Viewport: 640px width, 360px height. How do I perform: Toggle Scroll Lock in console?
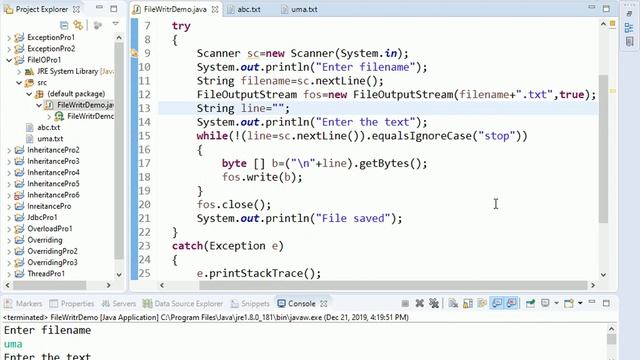468,303
